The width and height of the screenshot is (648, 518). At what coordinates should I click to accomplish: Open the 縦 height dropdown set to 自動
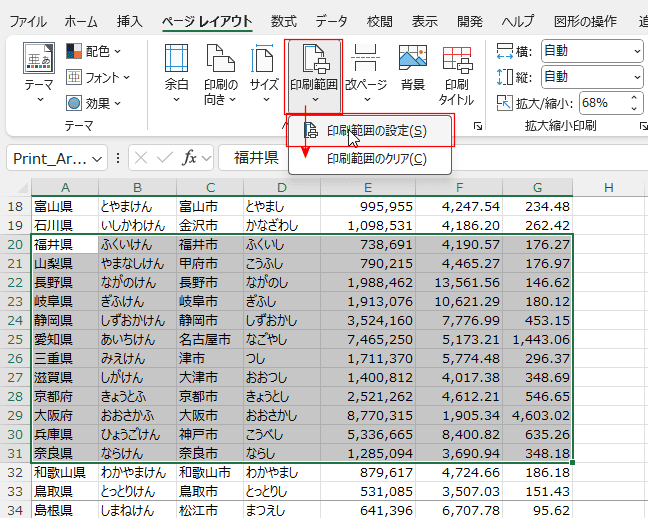pos(592,77)
